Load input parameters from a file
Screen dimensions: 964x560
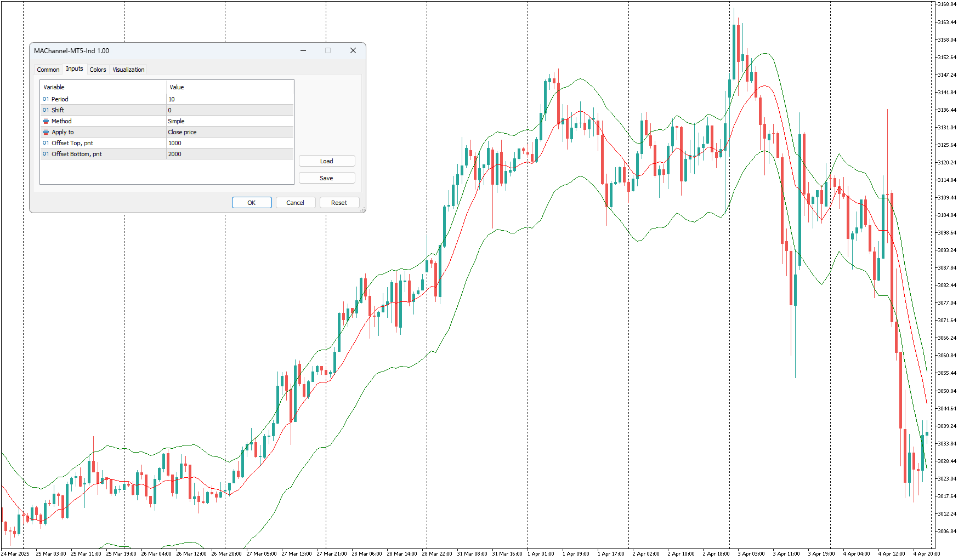pos(327,161)
